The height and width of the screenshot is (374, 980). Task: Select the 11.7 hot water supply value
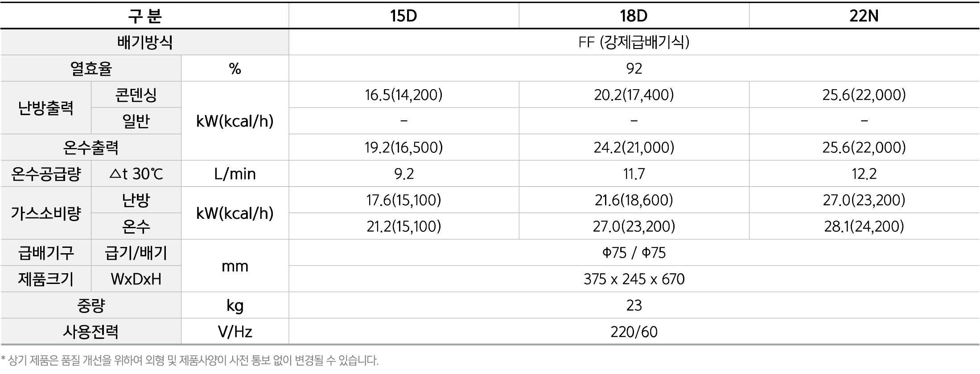coord(634,174)
